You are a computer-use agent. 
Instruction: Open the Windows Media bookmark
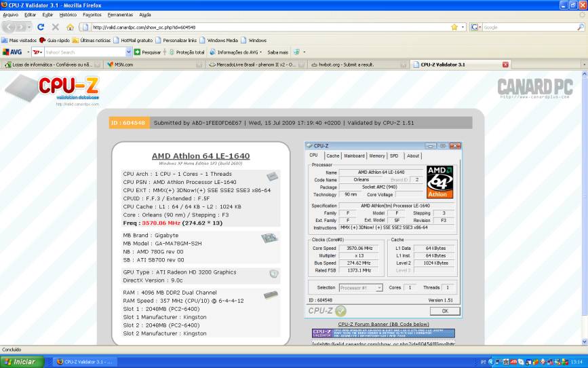219,40
